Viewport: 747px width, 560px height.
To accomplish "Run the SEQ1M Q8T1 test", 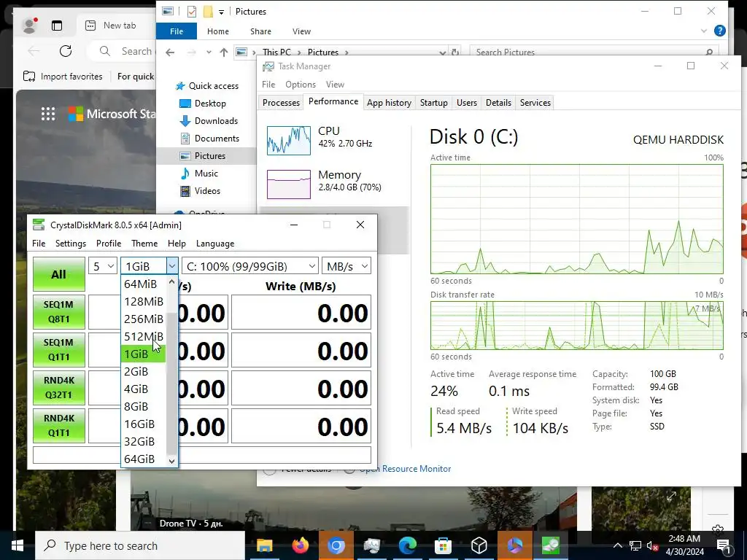I will point(58,312).
